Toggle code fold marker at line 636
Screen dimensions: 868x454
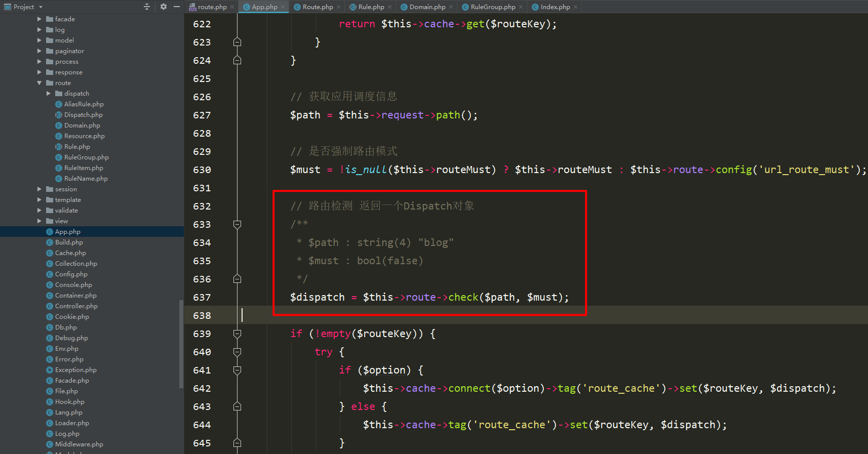pyautogui.click(x=237, y=279)
